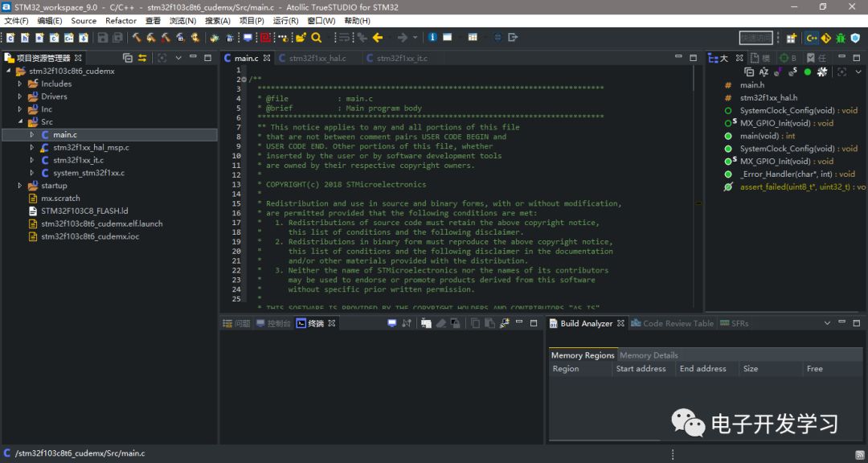Open Build Analyzer view menu chevron
This screenshot has width=868, height=463.
[827, 323]
